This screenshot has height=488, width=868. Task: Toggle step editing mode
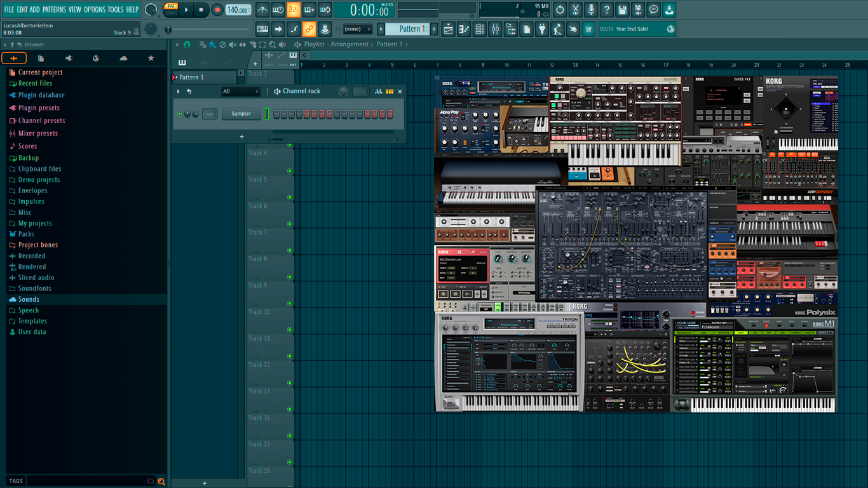pos(294,29)
